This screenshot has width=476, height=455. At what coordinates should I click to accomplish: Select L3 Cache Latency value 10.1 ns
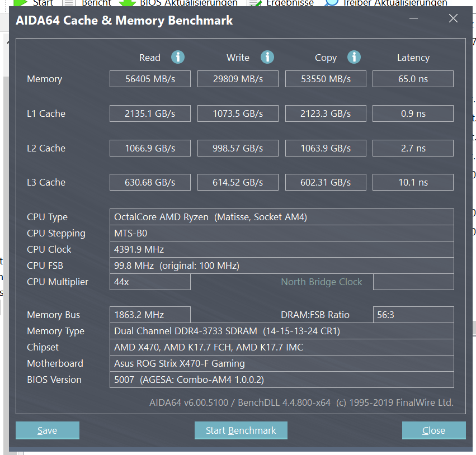413,182
